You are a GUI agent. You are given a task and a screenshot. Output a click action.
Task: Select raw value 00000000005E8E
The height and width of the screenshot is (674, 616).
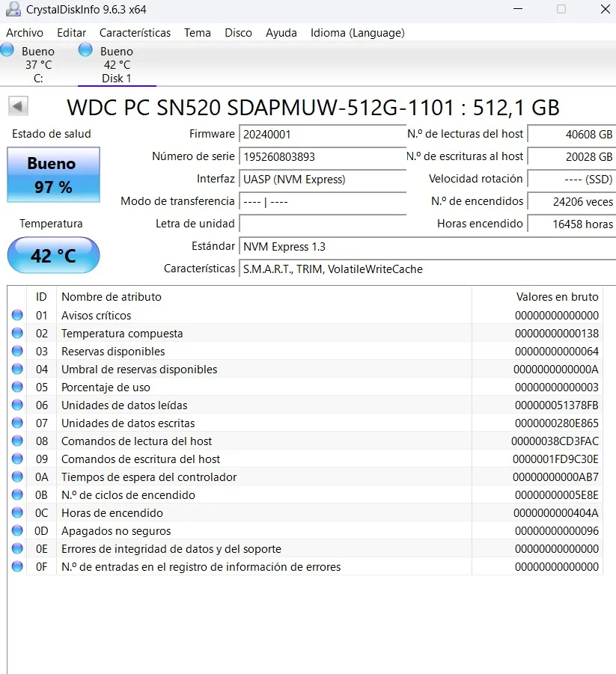click(x=557, y=494)
